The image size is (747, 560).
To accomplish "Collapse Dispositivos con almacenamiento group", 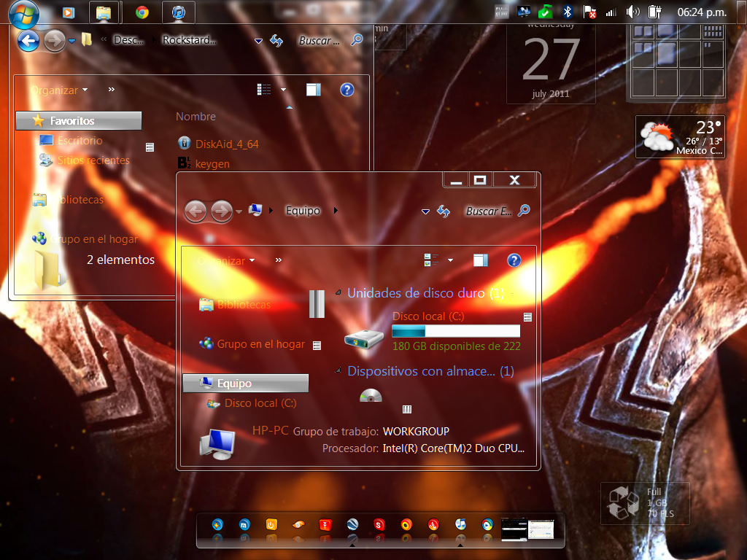I will tap(338, 370).
